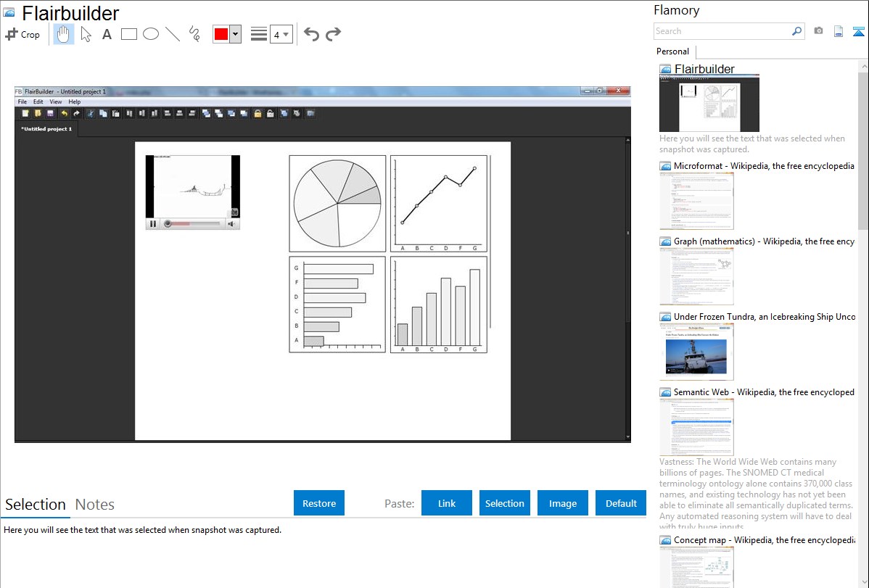Select the Untitled project 1 tab

point(46,129)
